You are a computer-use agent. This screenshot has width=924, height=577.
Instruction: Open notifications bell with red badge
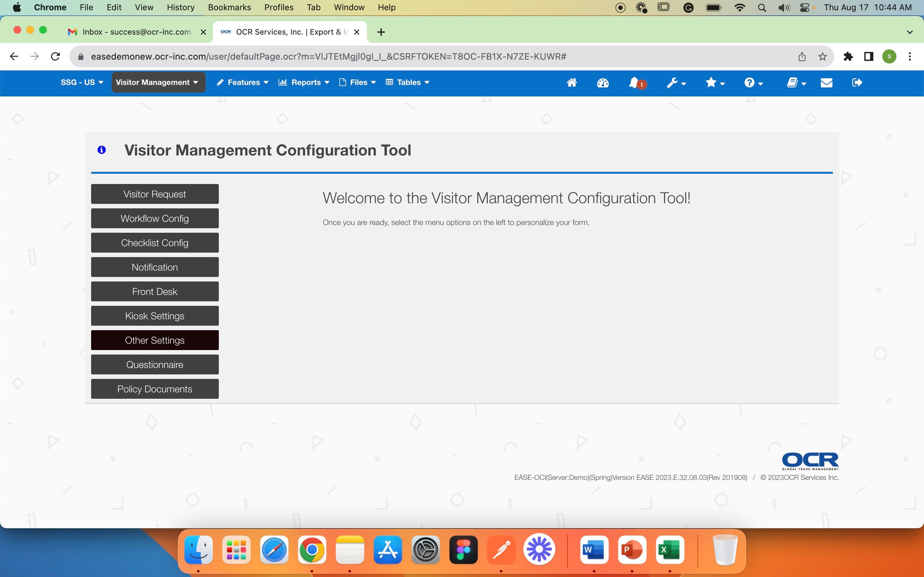(637, 83)
